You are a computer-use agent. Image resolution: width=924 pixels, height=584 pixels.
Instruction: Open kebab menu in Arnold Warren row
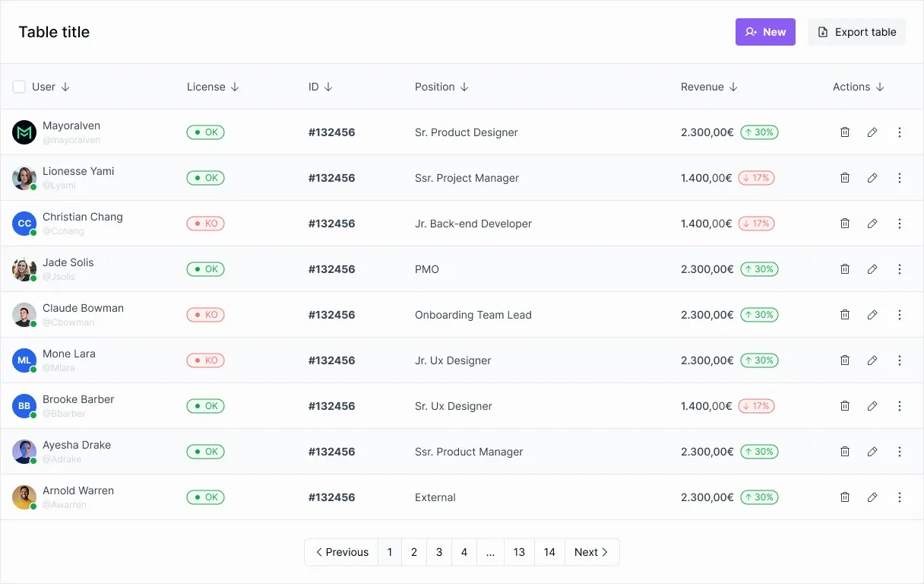coord(900,497)
